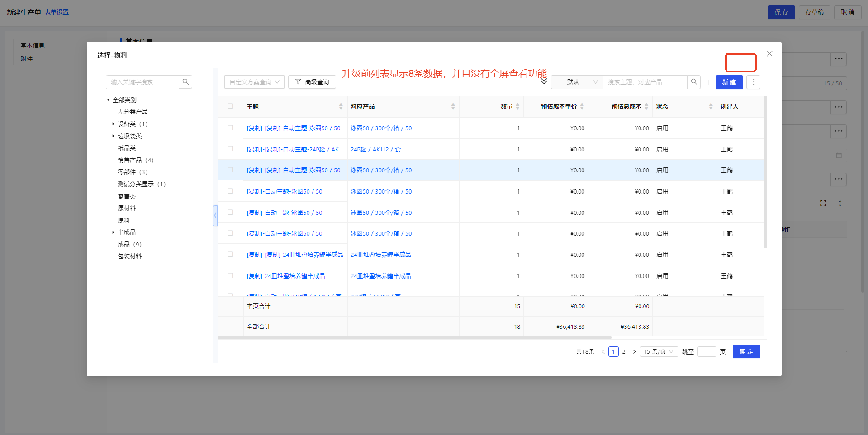Focus the 输入关键字搜索 field
868x435 pixels.
pyautogui.click(x=142, y=82)
